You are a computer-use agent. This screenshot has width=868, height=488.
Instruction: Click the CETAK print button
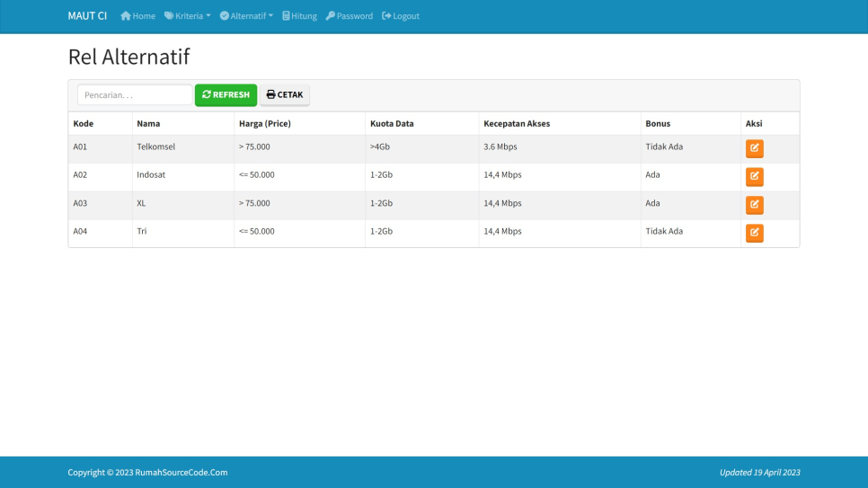click(x=285, y=95)
